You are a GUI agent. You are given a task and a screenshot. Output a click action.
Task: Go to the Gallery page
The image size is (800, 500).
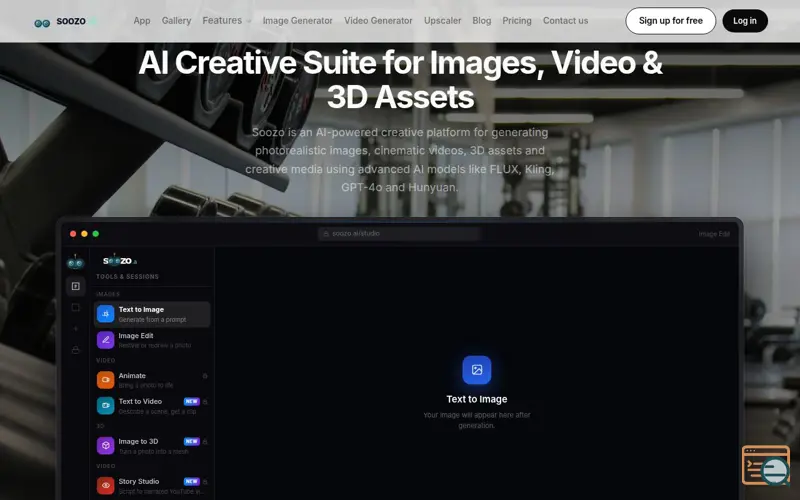point(176,21)
